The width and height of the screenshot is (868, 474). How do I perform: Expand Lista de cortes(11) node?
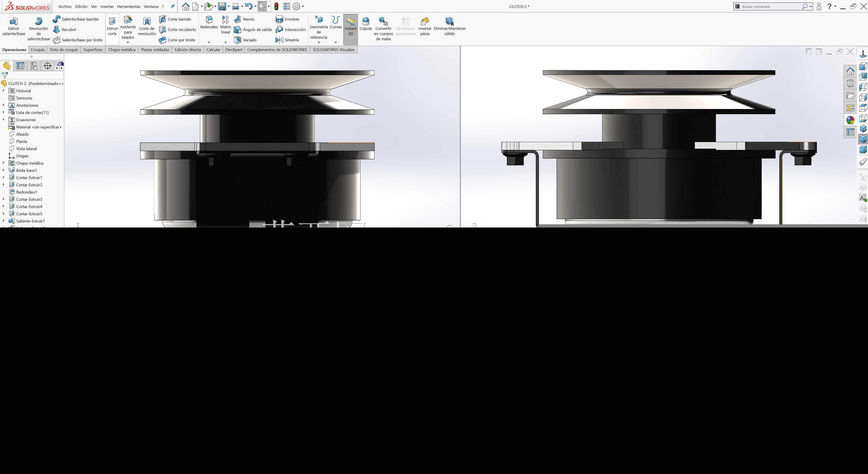click(3, 112)
